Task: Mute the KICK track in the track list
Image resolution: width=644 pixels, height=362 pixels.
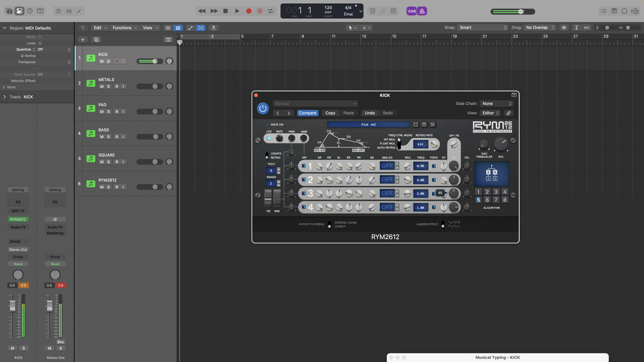Action: click(101, 61)
